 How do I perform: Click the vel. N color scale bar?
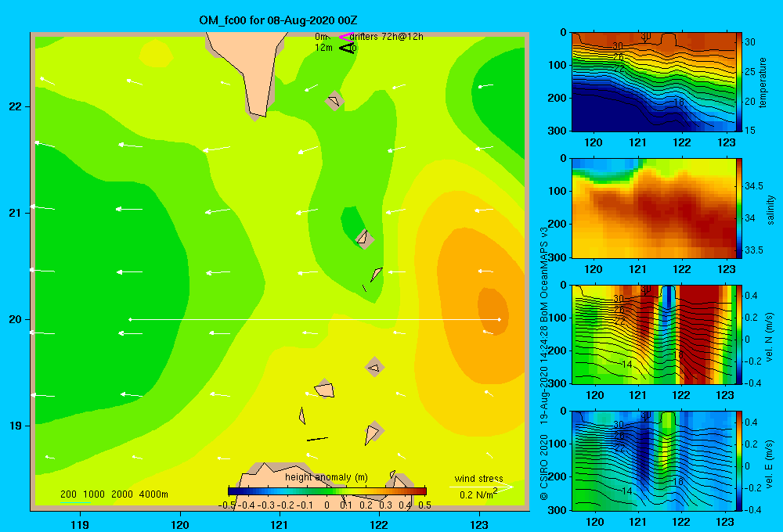click(739, 334)
